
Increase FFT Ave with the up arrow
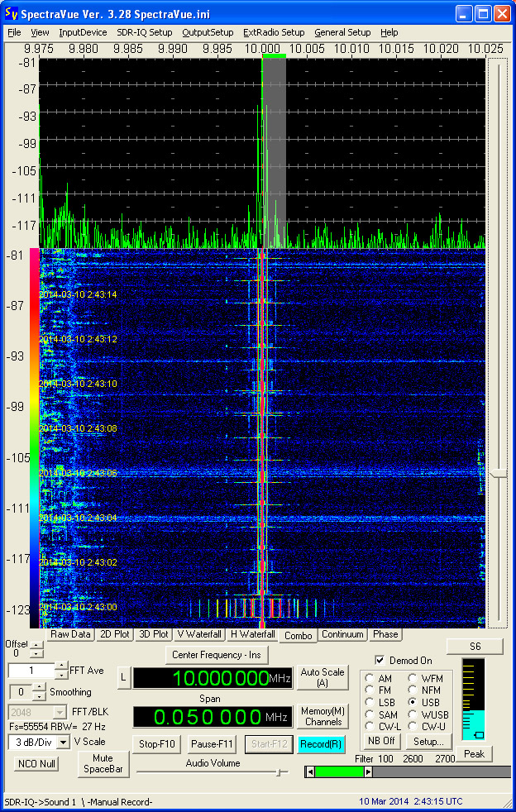[x=61, y=666]
